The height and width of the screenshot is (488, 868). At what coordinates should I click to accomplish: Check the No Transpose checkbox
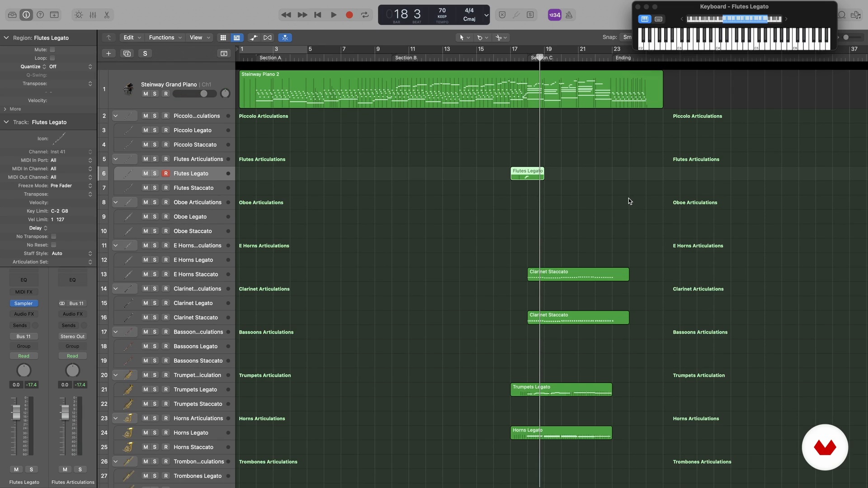[x=54, y=236]
